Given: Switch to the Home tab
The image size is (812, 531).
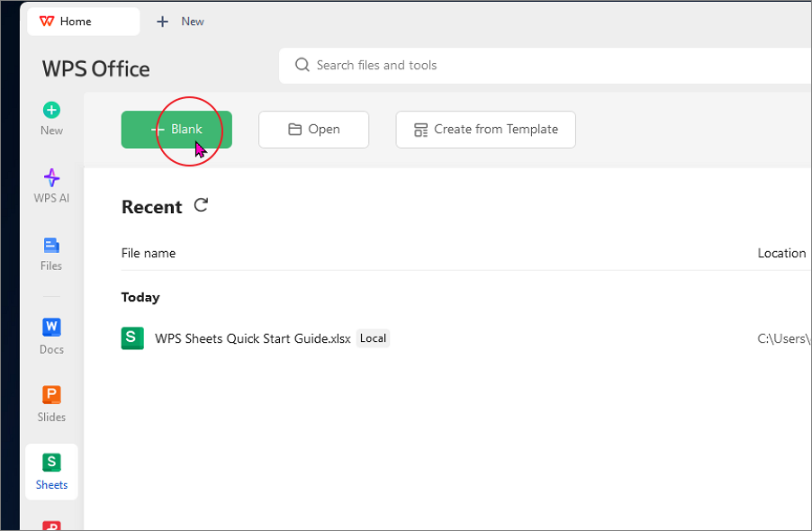Looking at the screenshot, I should click(x=84, y=22).
